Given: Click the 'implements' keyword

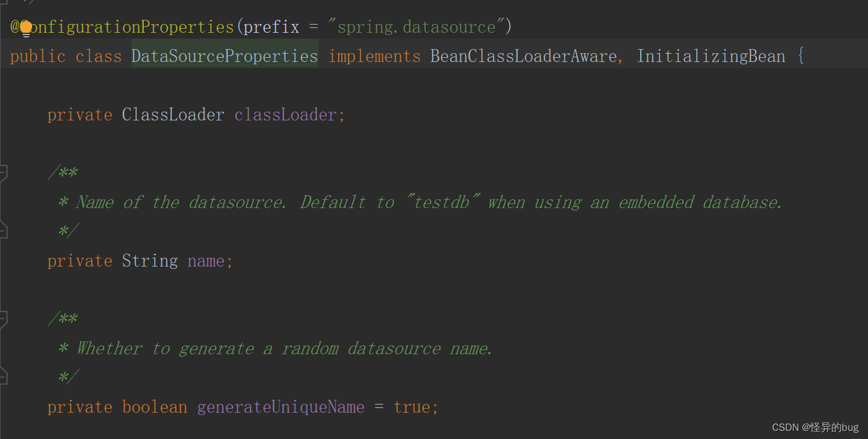Looking at the screenshot, I should pos(374,56).
